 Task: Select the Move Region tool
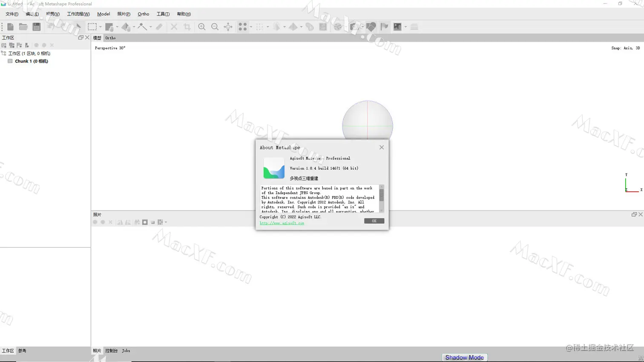pyautogui.click(x=109, y=27)
